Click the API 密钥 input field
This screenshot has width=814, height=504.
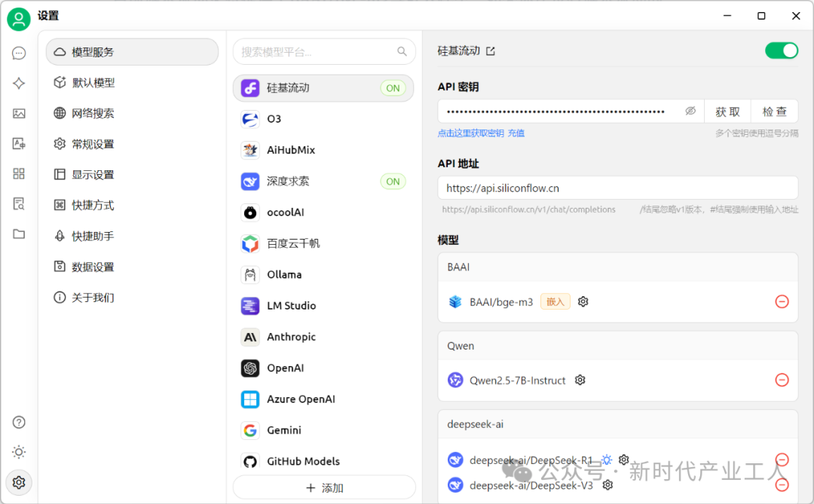click(x=571, y=111)
